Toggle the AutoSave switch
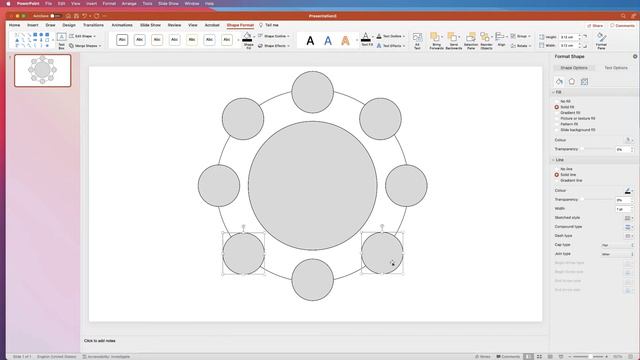This screenshot has width=640, height=360. (56, 16)
